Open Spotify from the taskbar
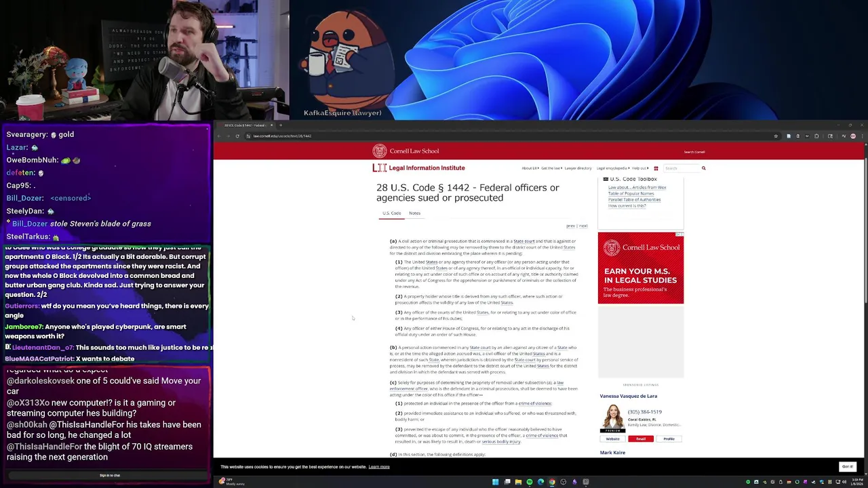The width and height of the screenshot is (868, 488). tap(530, 482)
